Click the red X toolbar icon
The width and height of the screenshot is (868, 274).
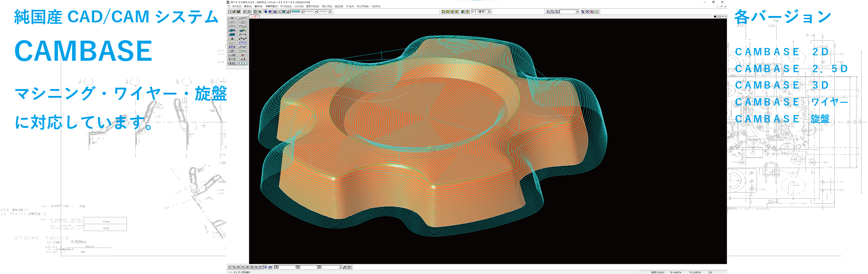[x=592, y=11]
